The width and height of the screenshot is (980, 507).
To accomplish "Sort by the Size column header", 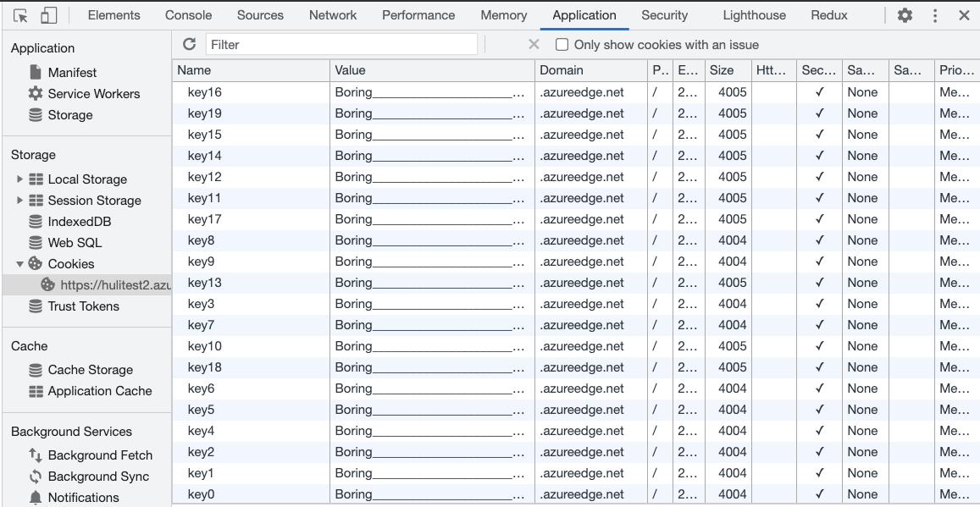I will [728, 70].
